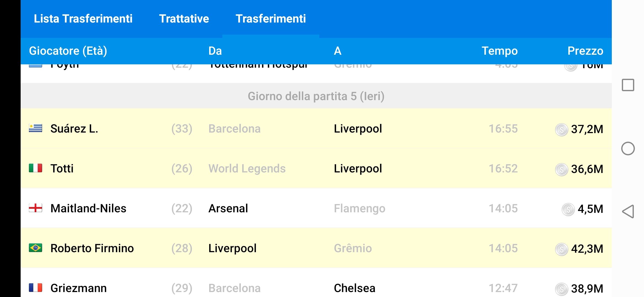This screenshot has height=297, width=644.
Task: Open Android recent apps square button
Action: point(628,85)
